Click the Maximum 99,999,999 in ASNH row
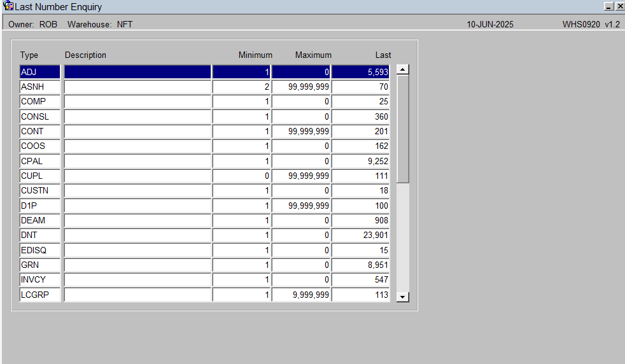The width and height of the screenshot is (625, 364). pos(301,87)
